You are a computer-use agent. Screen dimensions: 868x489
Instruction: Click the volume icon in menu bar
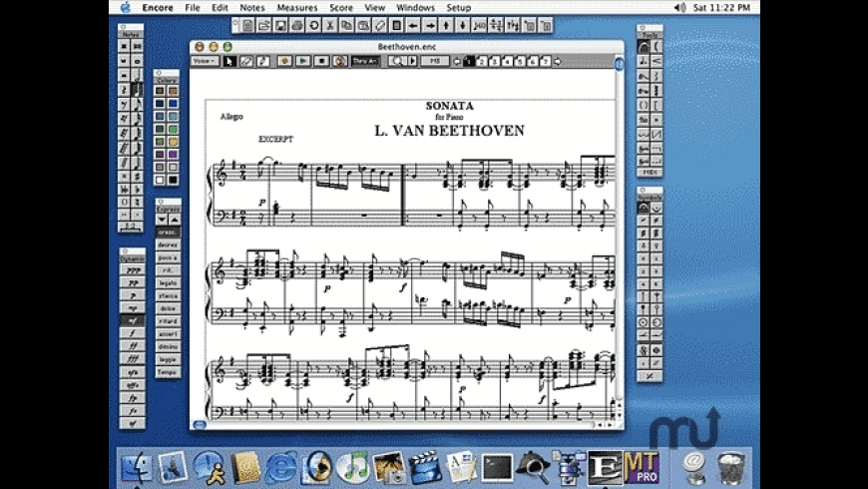tap(680, 8)
